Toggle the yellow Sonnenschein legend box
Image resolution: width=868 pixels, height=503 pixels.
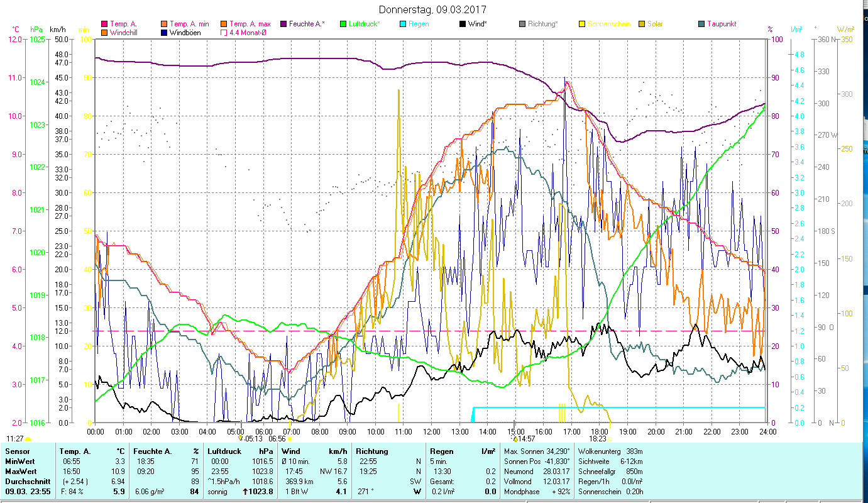582,24
